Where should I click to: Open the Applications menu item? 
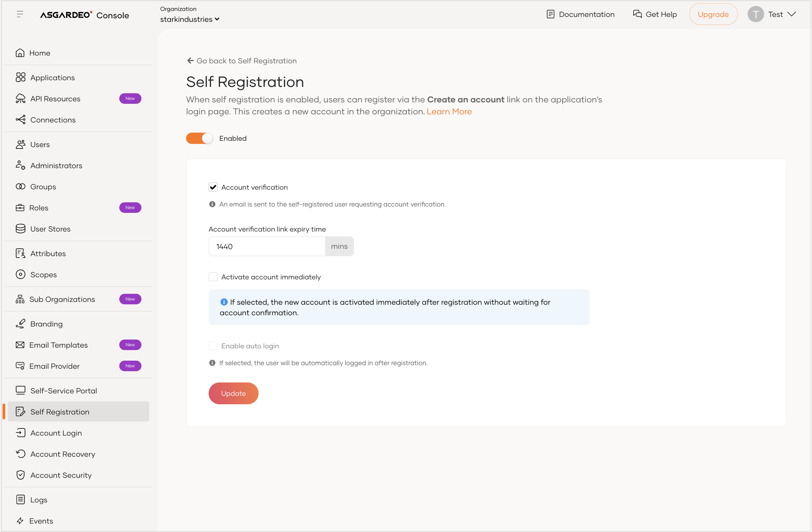[52, 77]
